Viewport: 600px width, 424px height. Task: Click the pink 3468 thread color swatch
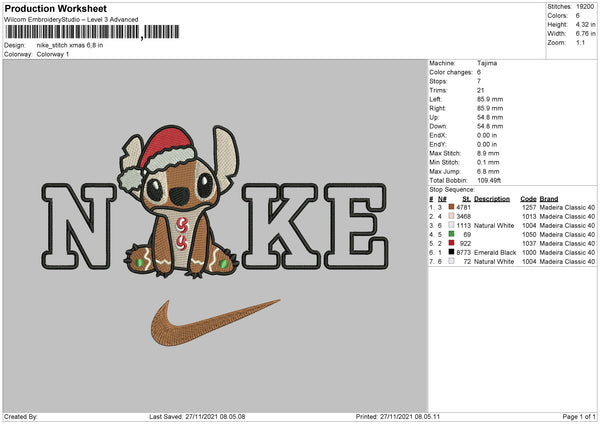point(451,216)
